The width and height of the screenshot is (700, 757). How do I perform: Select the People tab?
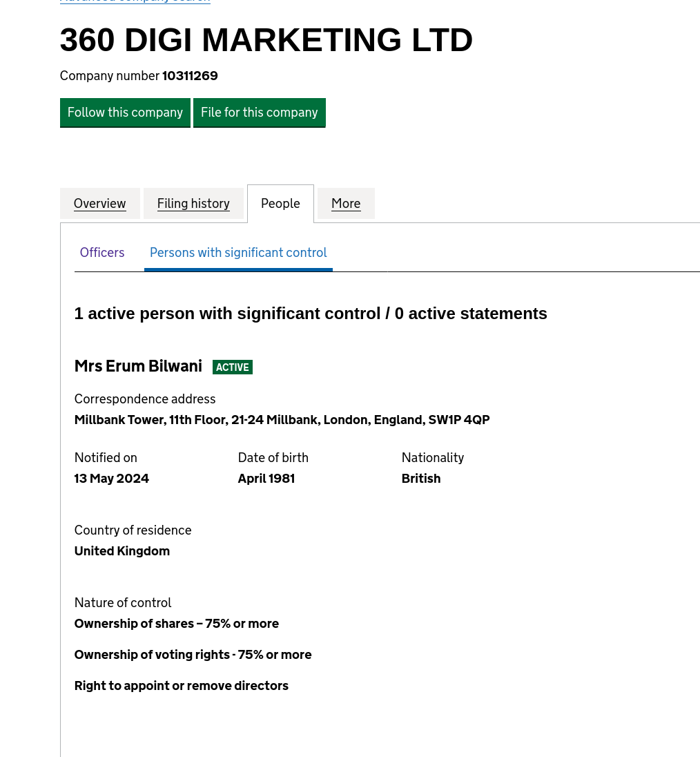point(280,204)
